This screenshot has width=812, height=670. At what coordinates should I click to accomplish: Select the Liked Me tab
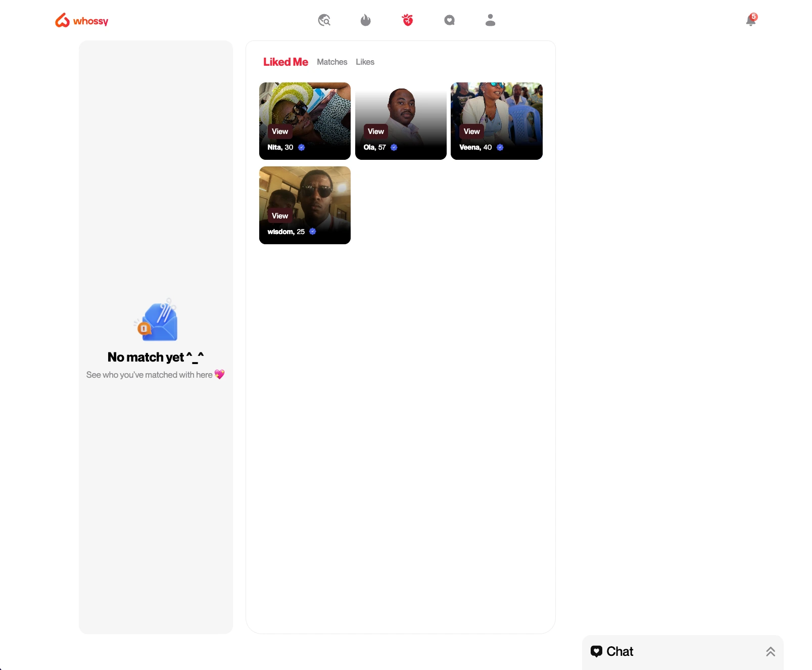tap(285, 62)
